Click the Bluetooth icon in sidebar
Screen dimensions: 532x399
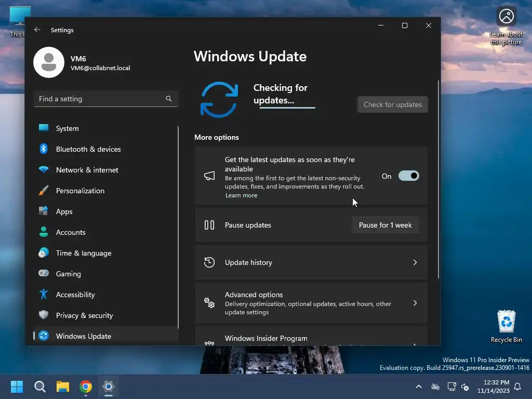tap(44, 149)
